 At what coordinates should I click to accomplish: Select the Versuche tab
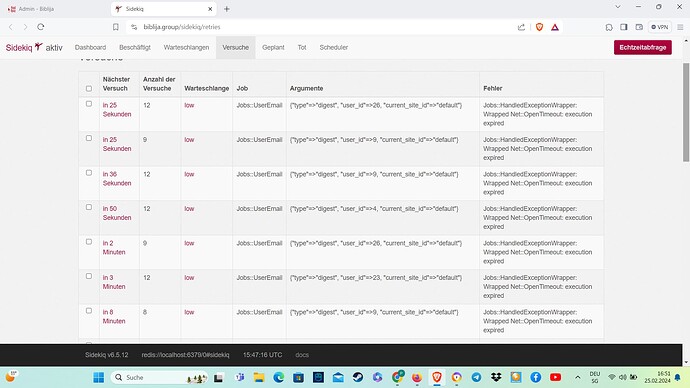click(x=235, y=47)
